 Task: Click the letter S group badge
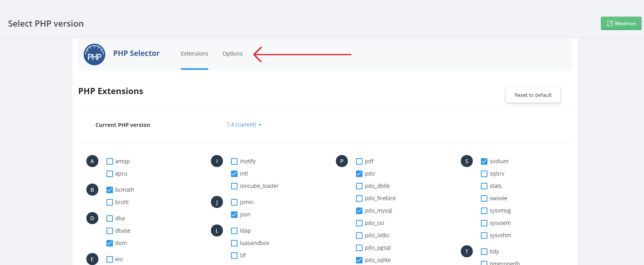tap(467, 161)
